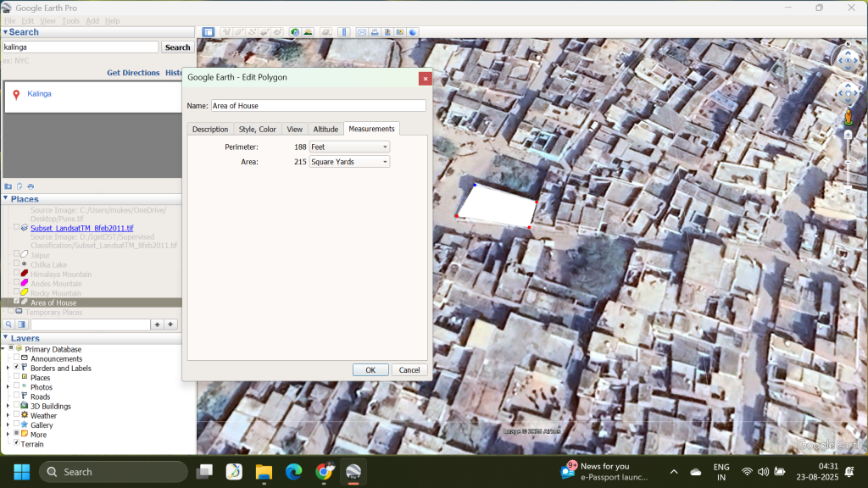This screenshot has width=868, height=488.
Task: Confirm polygon edits with OK
Action: (370, 369)
